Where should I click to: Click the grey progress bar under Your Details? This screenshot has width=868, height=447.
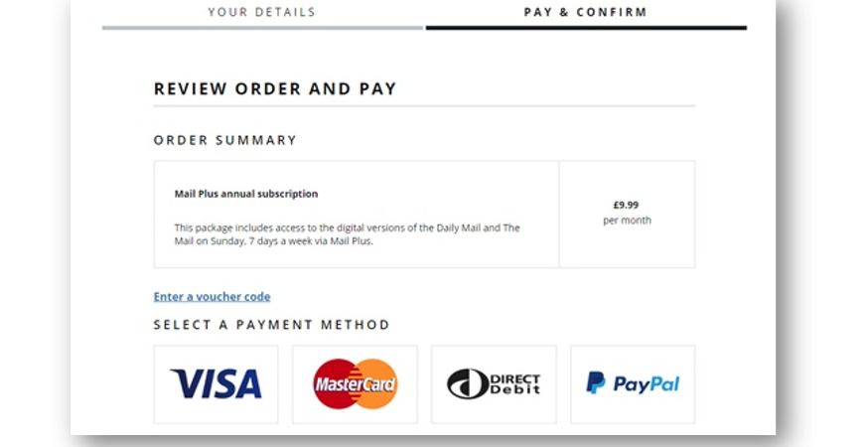(262, 28)
